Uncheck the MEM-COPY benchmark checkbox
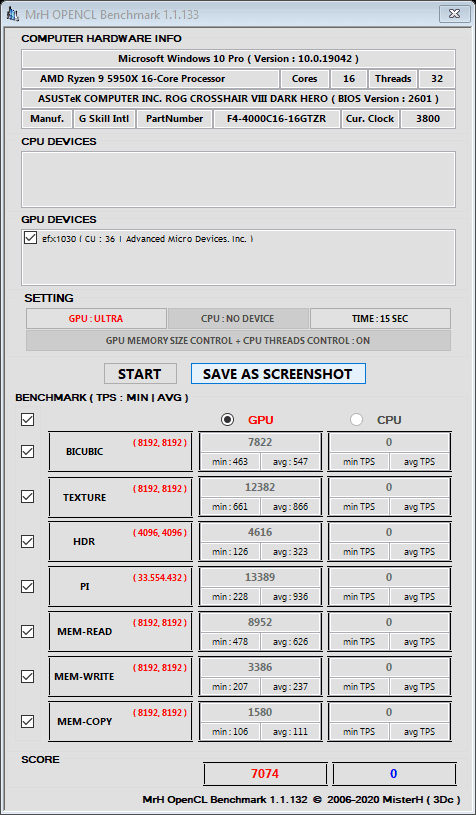 [27, 721]
